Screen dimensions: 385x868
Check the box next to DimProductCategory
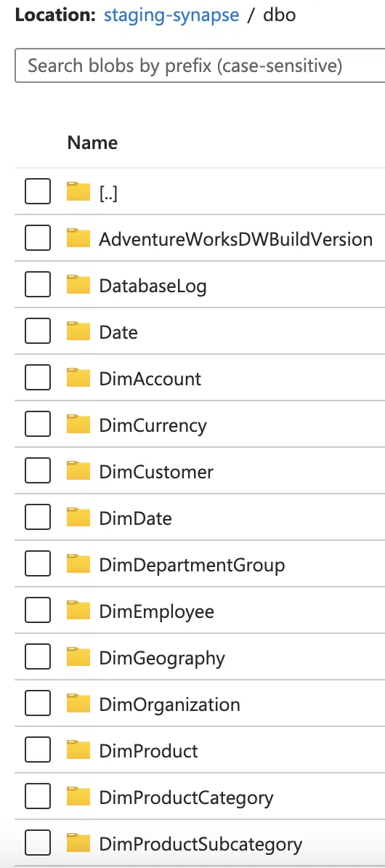tap(38, 796)
